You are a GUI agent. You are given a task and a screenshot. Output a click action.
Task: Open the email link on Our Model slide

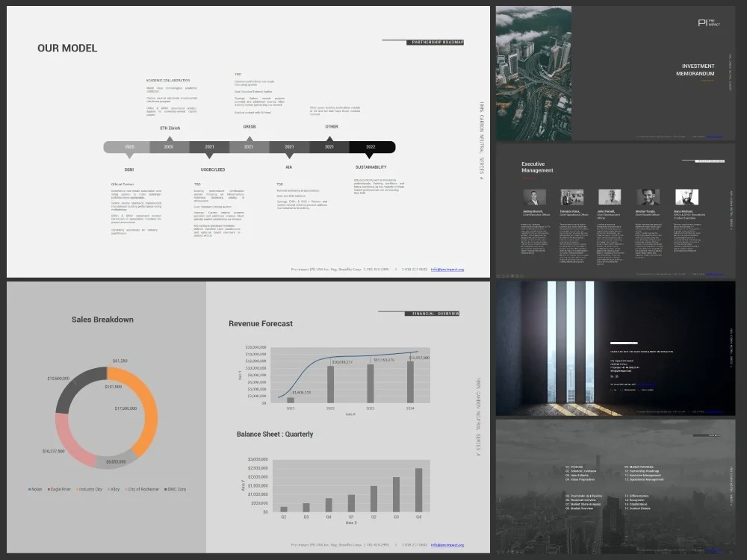click(447, 270)
